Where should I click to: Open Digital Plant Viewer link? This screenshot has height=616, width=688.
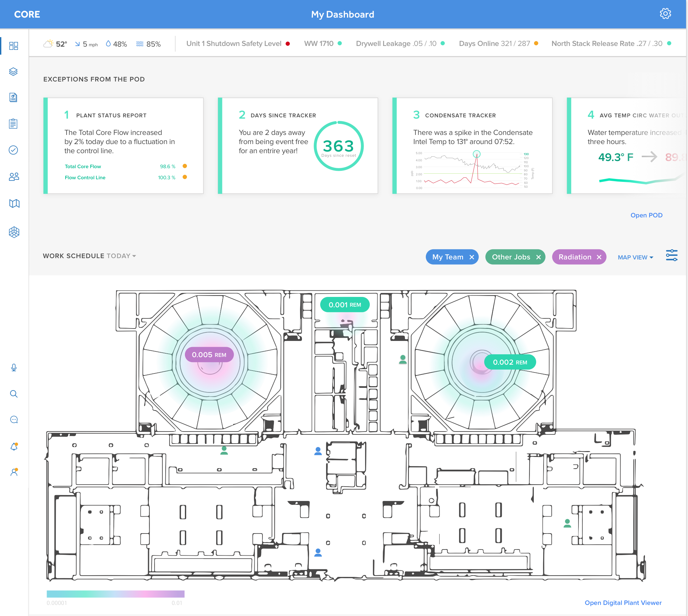(623, 603)
